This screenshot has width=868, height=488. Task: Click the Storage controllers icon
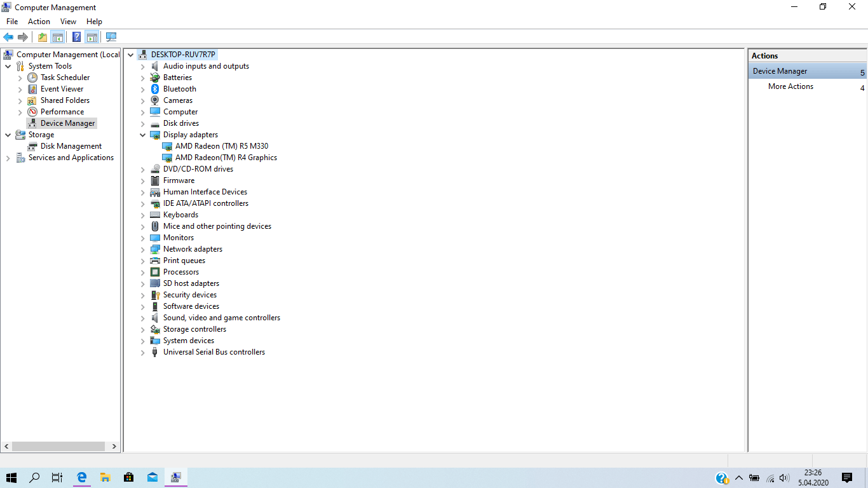(155, 329)
